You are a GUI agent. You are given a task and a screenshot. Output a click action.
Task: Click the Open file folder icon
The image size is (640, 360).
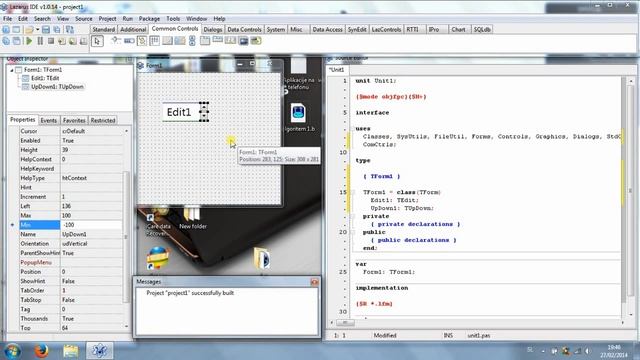click(x=29, y=29)
